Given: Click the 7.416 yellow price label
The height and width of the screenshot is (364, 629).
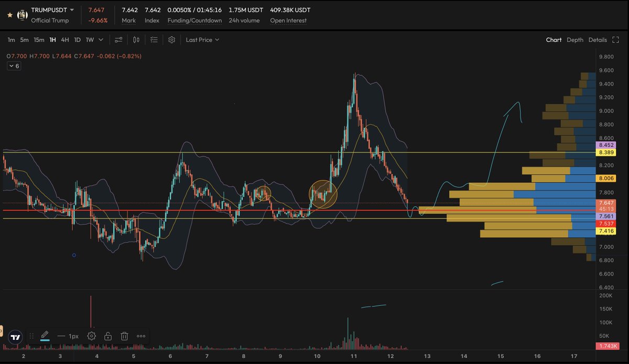Looking at the screenshot, I should tap(606, 231).
